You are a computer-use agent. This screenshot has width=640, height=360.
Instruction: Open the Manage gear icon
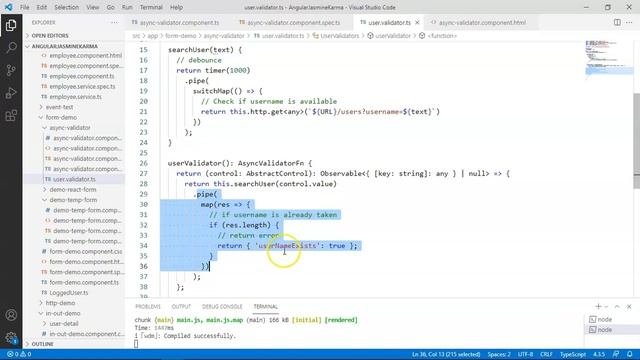(11, 338)
